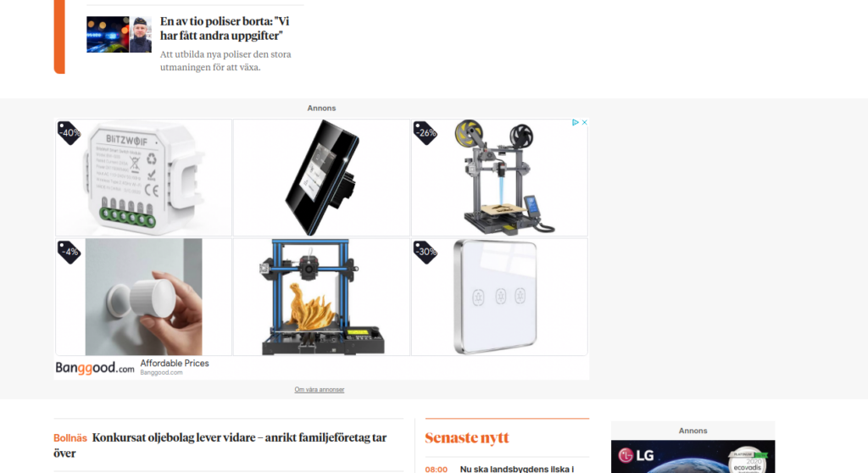This screenshot has width=868, height=473.
Task: Open the hand turning white knob product
Action: click(x=143, y=297)
